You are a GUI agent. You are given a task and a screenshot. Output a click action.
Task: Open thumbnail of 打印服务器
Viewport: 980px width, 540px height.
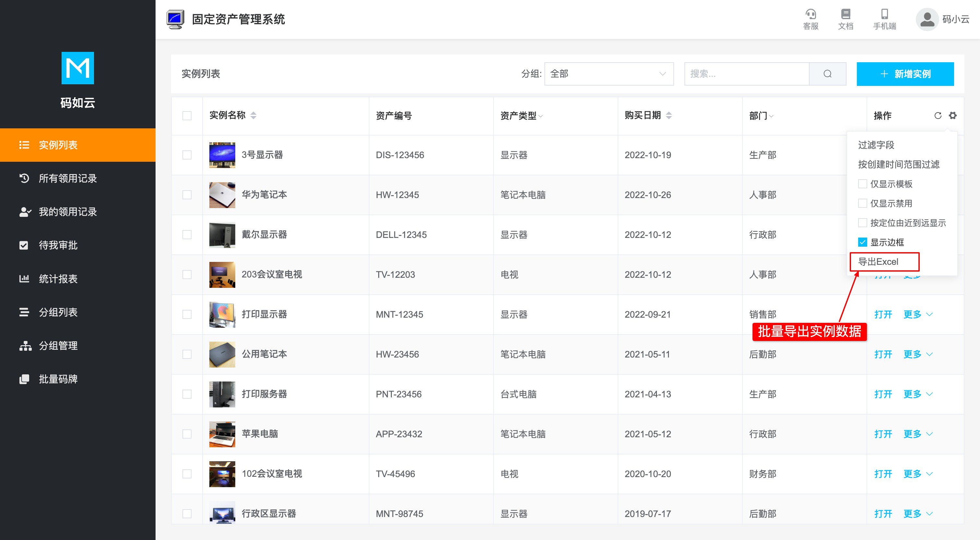(222, 394)
